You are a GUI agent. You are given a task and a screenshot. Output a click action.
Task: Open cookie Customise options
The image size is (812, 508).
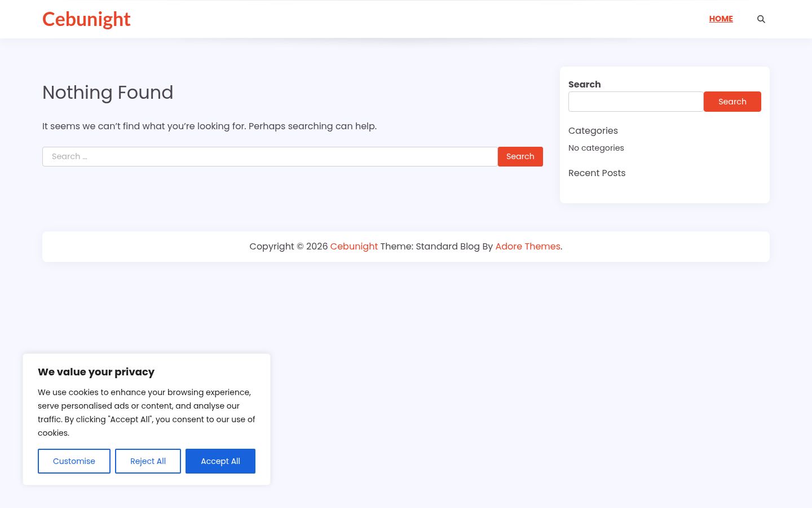click(74, 461)
